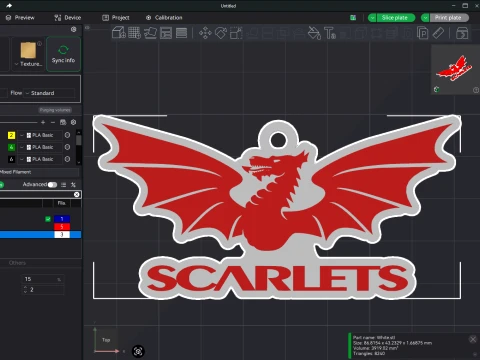The image size is (480, 360).
Task: Open printer settings gear at panel top
Action: (74, 29)
